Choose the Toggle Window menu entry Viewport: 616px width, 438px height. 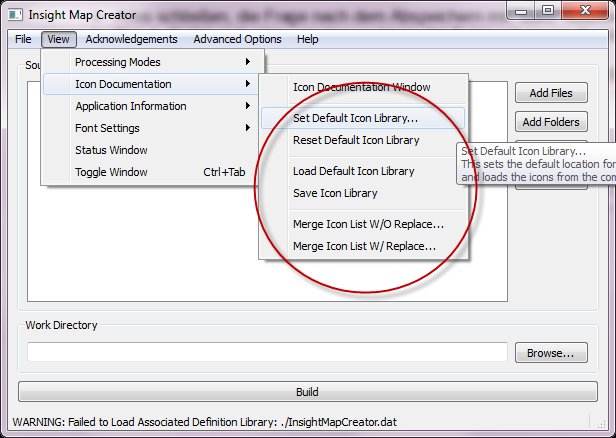coord(111,172)
